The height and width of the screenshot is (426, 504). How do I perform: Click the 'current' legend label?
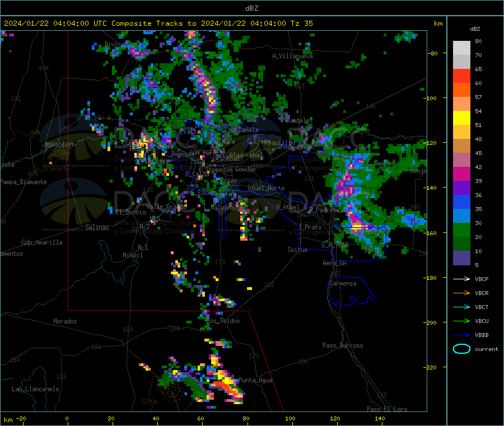[486, 349]
